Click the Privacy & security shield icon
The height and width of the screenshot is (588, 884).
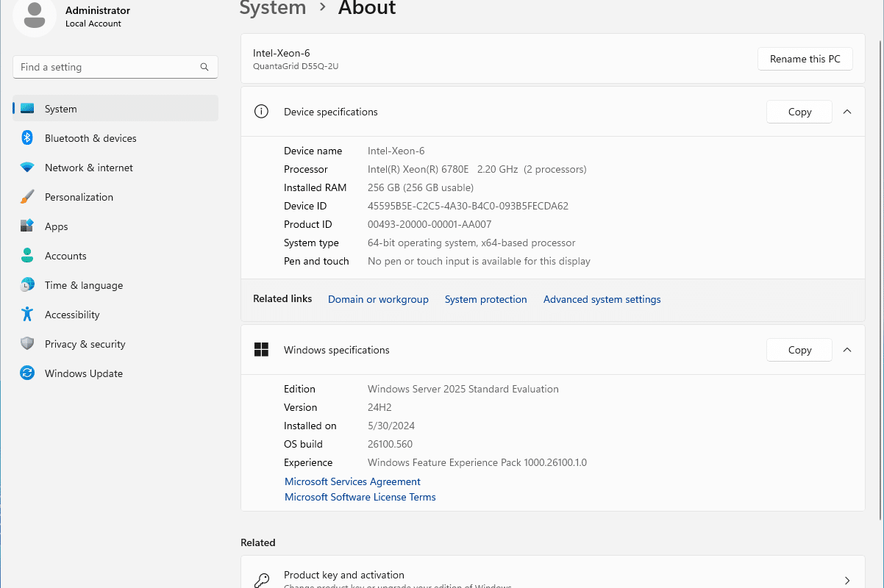[27, 344]
